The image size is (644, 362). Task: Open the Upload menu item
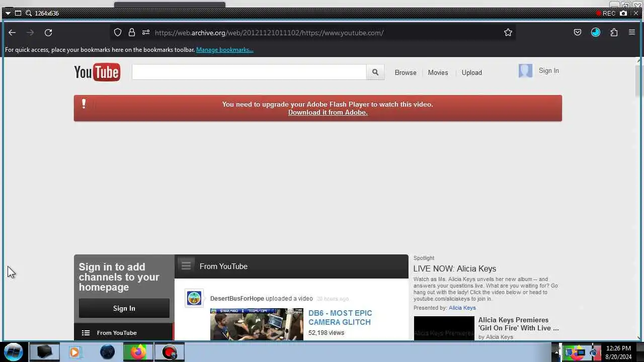(x=472, y=72)
